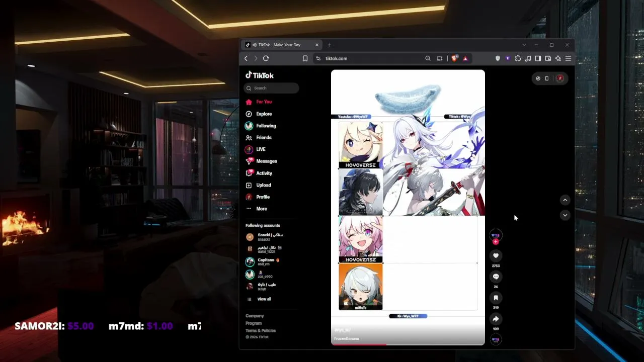
Task: Go back using the browser back arrow
Action: pyautogui.click(x=246, y=58)
